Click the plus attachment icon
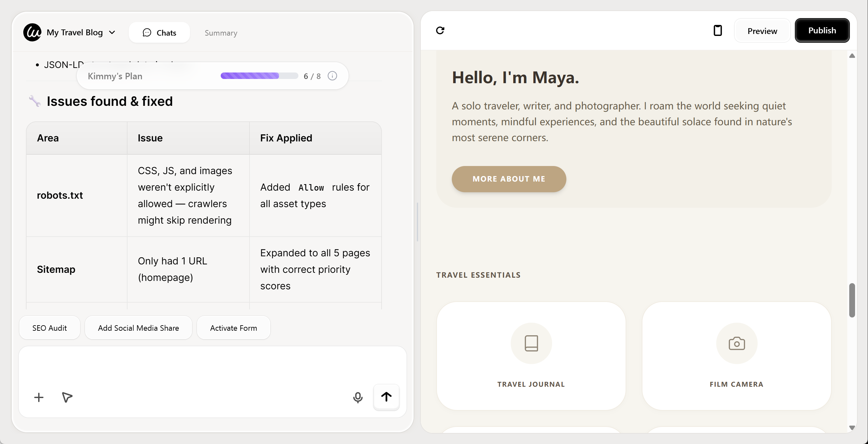 click(39, 397)
